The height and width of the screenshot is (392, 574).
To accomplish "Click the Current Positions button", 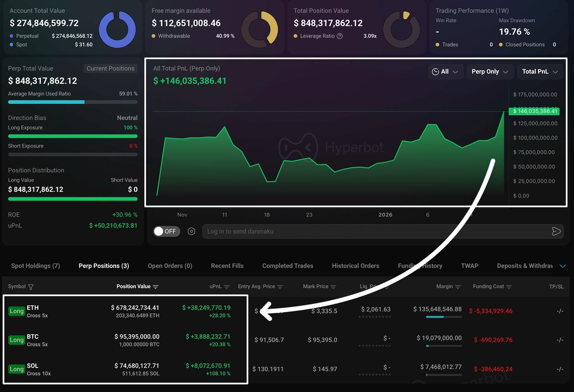I will point(110,68).
